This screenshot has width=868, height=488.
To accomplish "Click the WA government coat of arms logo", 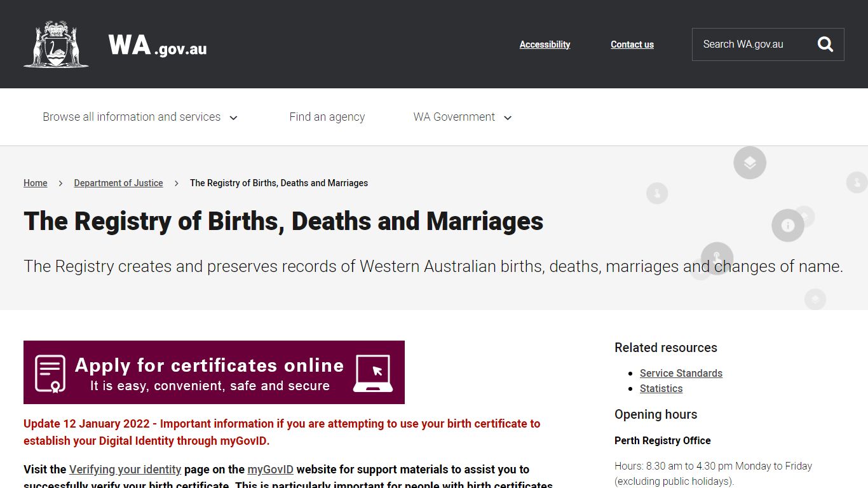I will click(56, 44).
